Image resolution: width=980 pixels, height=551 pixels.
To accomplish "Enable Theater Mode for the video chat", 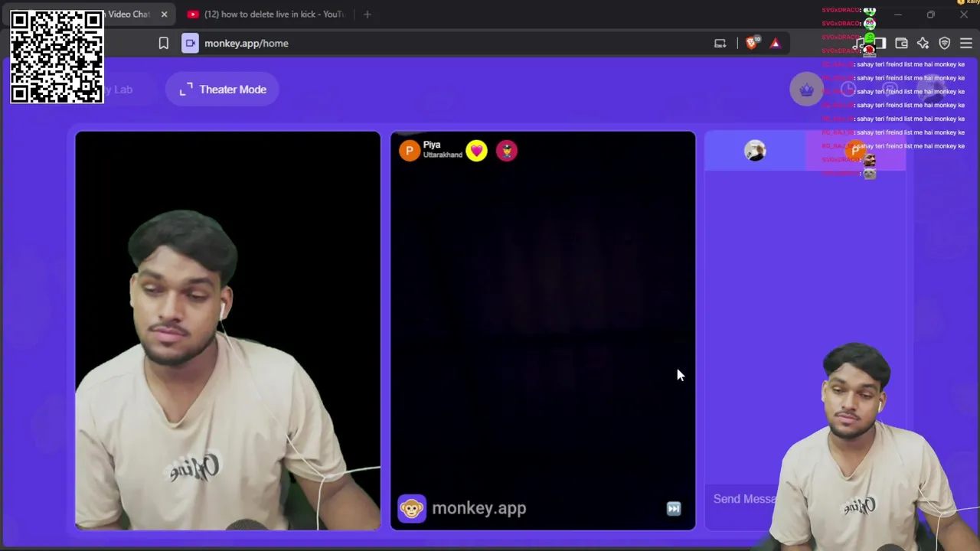I will tap(222, 90).
